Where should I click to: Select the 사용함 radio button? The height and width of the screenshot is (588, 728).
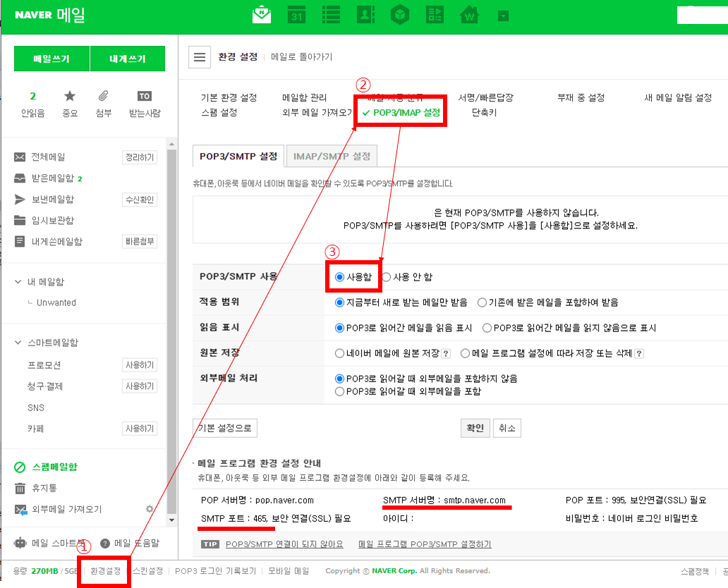tap(339, 277)
